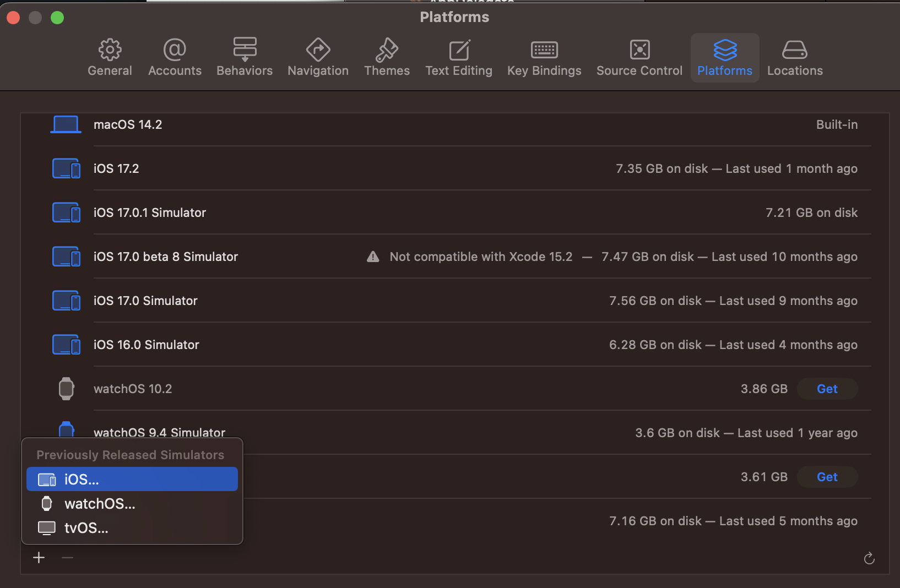Open the Locations drive icon
900x588 pixels.
click(x=795, y=50)
